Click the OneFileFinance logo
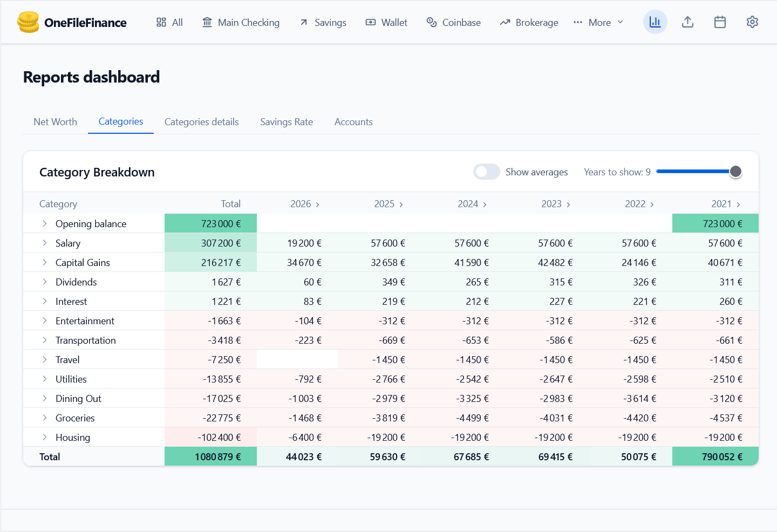The width and height of the screenshot is (777, 532). [x=72, y=22]
